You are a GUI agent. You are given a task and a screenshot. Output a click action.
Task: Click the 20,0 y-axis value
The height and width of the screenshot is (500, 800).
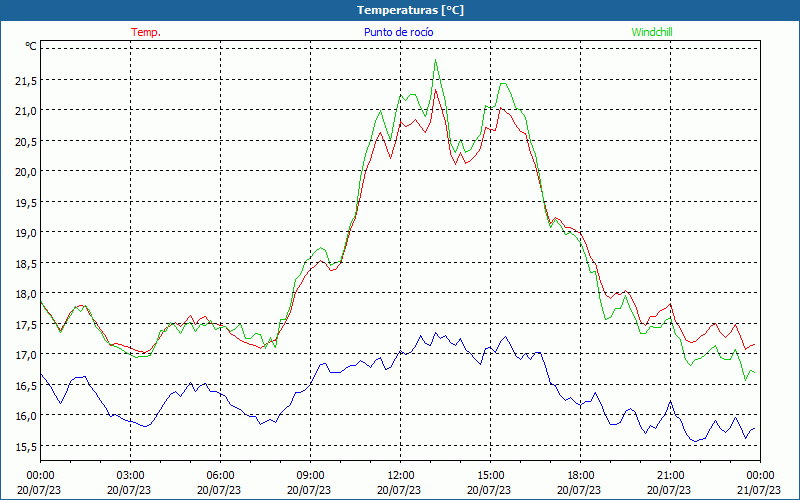25,171
